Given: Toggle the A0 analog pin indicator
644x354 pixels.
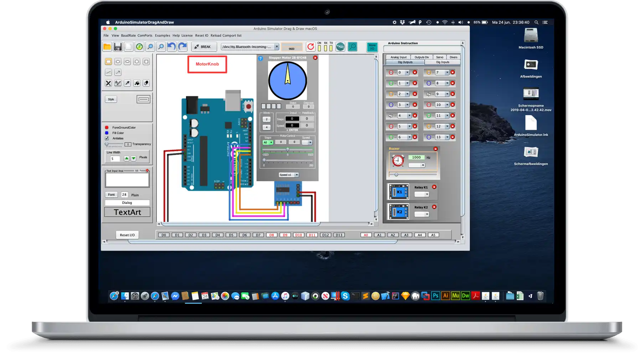Looking at the screenshot, I should coord(366,235).
